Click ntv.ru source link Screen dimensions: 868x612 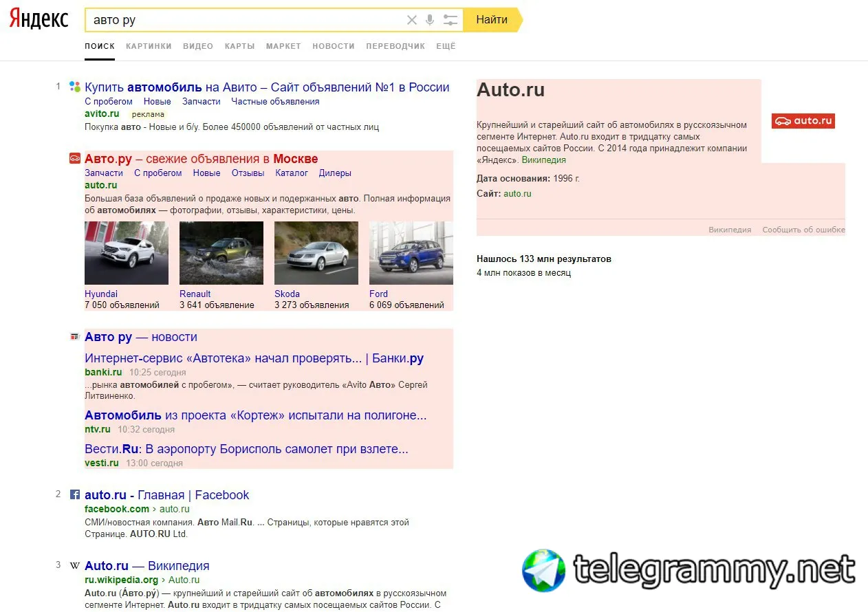click(x=98, y=429)
